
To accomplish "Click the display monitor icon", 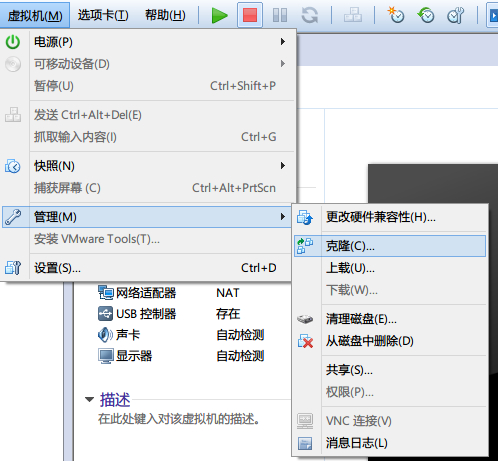I will [x=106, y=356].
